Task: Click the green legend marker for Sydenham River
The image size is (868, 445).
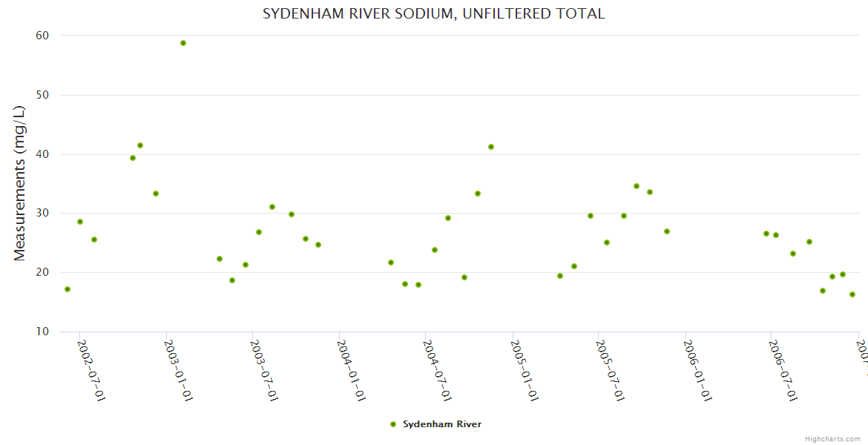Action: 393,424
